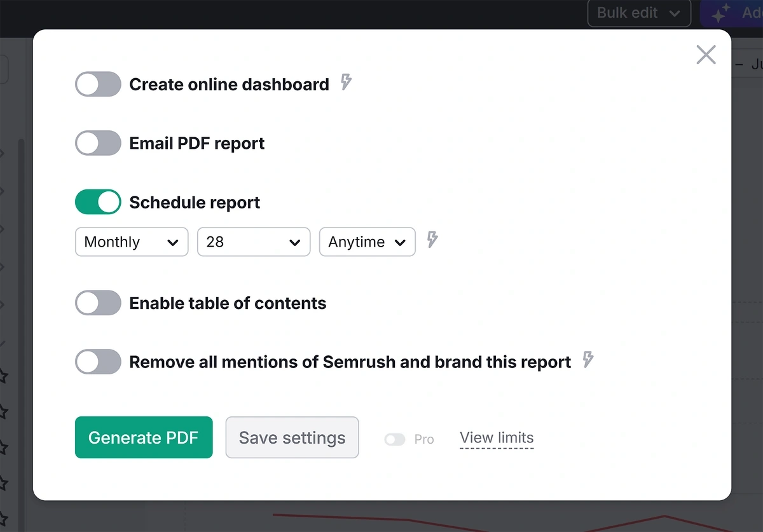
Task: Open the View limits link
Action: pos(496,437)
